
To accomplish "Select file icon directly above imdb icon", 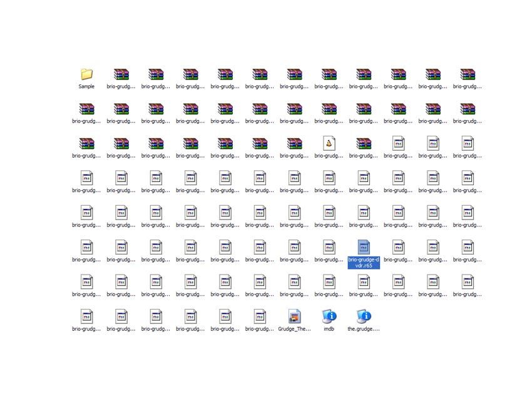I will 329,281.
